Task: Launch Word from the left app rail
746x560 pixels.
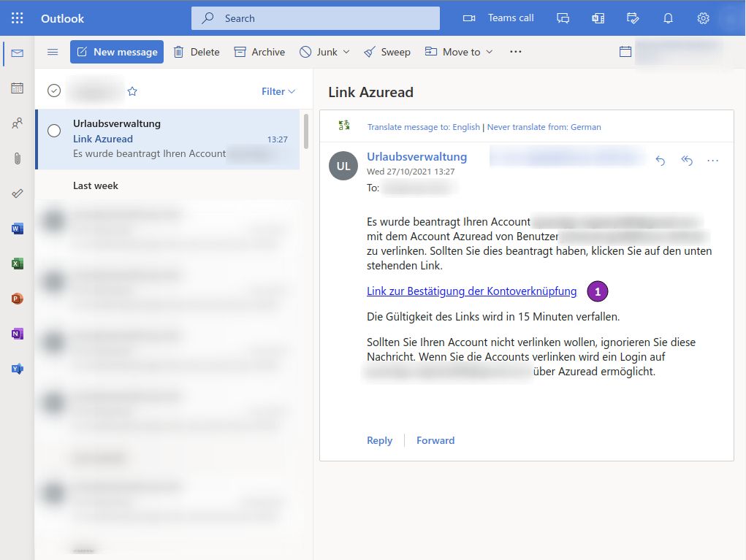Action: [x=18, y=229]
